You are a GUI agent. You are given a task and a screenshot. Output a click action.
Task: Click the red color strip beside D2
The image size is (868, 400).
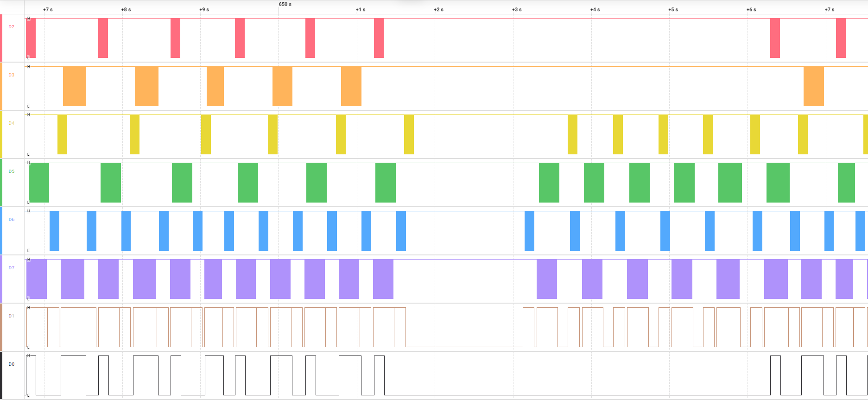1,38
